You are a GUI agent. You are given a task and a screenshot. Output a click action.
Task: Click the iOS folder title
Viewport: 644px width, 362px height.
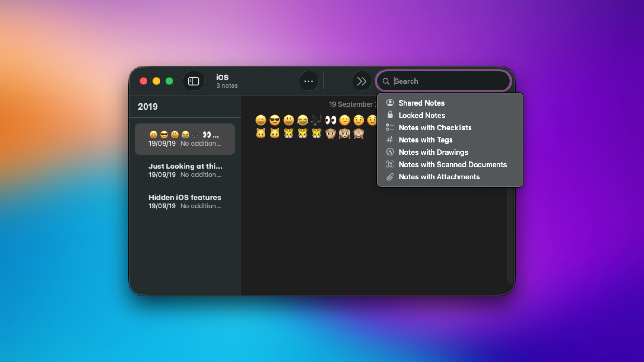pyautogui.click(x=222, y=77)
